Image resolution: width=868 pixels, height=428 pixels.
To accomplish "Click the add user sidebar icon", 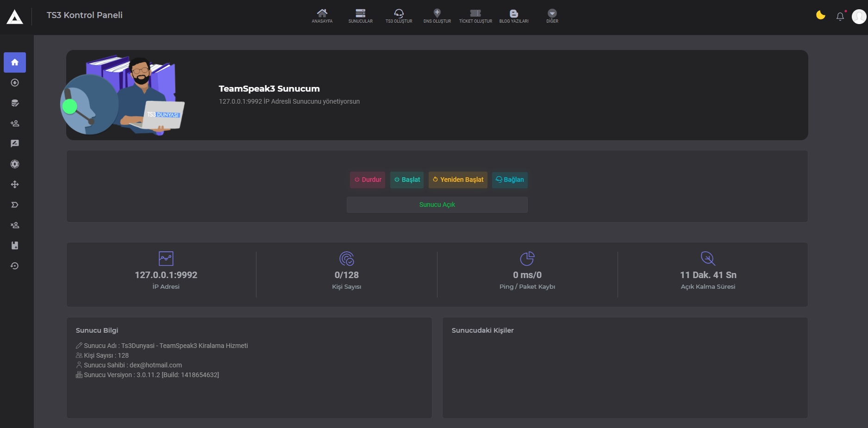I will (15, 124).
